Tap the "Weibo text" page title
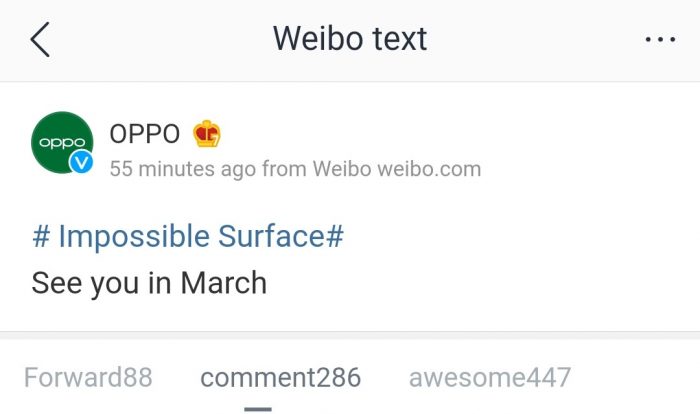This screenshot has width=700, height=414. 350,39
